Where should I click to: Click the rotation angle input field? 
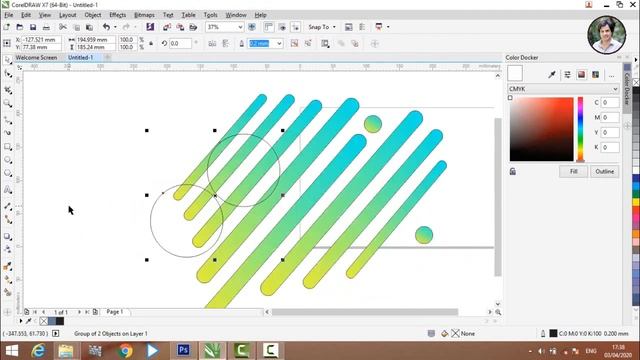[180, 43]
